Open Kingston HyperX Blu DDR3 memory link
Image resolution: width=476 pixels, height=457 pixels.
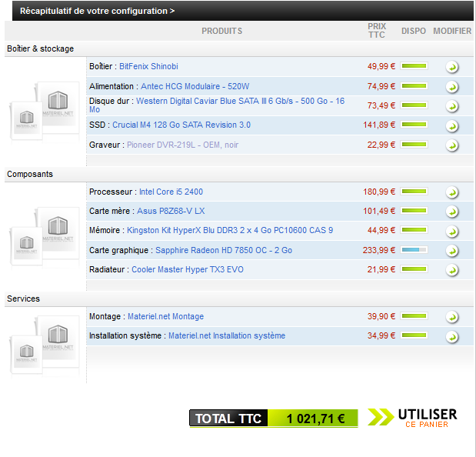point(230,230)
